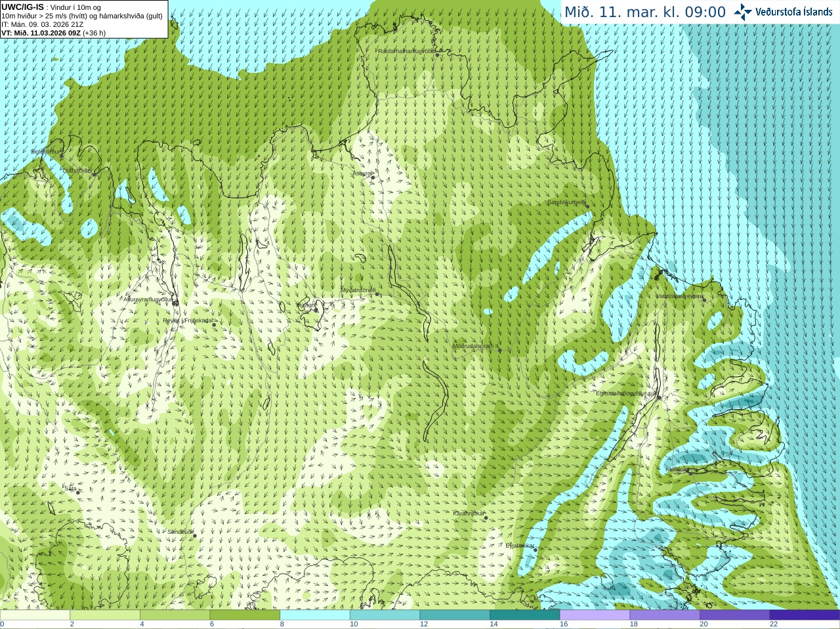Select the 'Kollaleira' station label
840x629 pixels.
[677, 469]
